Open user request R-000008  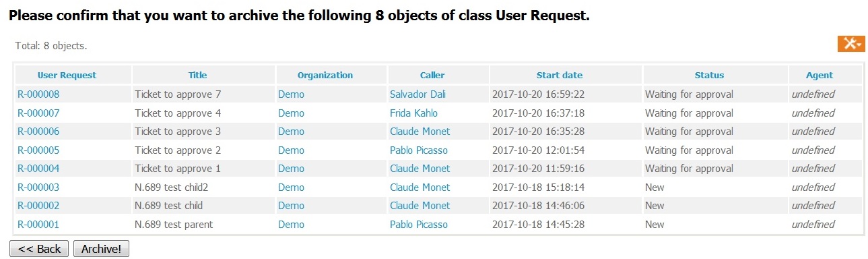pyautogui.click(x=38, y=94)
